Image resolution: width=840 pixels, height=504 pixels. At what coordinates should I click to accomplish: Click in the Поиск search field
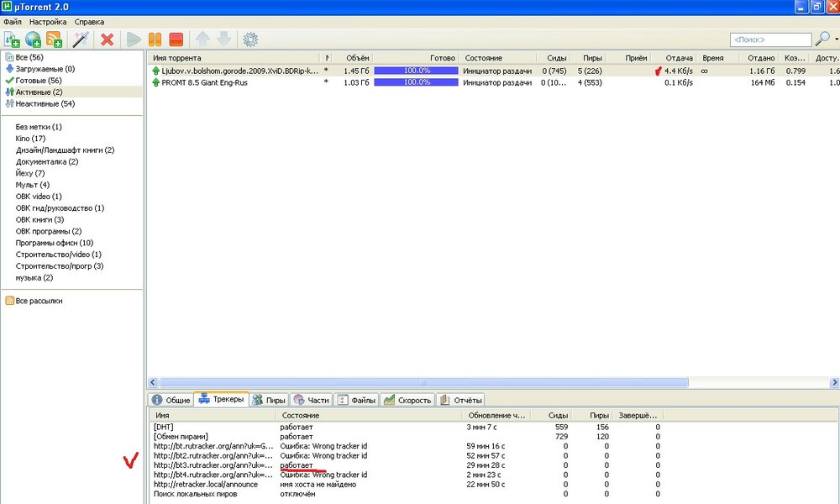point(770,39)
